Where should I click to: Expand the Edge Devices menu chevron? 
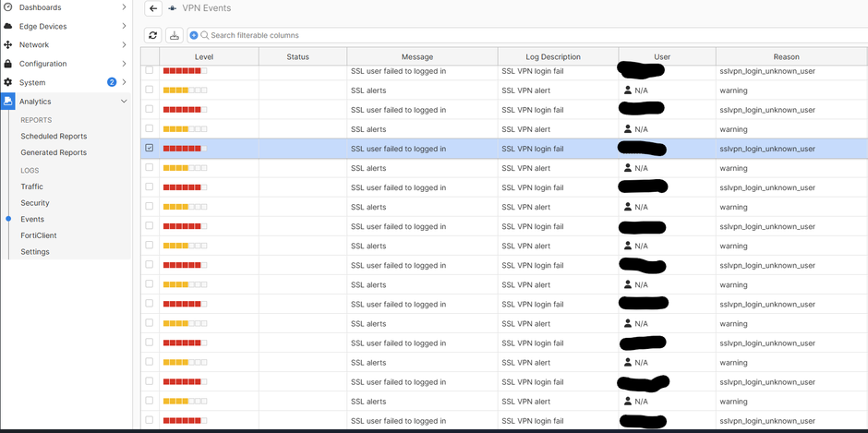[124, 26]
